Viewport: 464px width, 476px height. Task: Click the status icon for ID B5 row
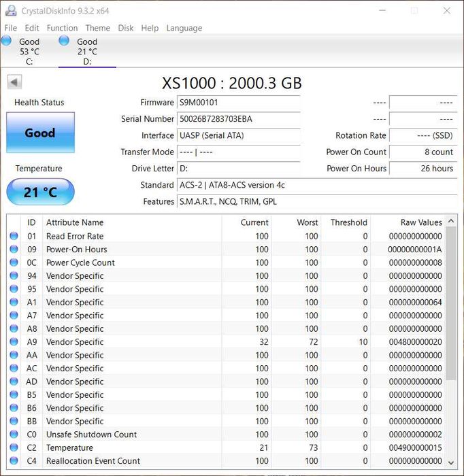(14, 394)
